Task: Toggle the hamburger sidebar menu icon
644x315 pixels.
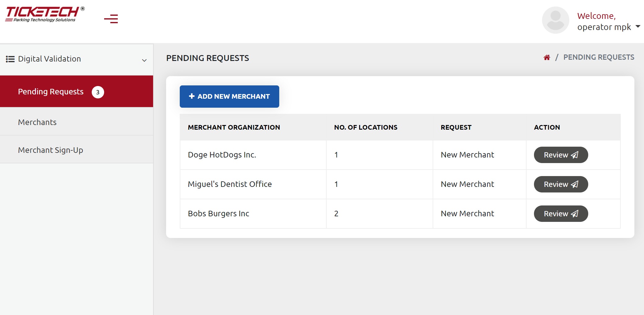Action: [x=111, y=19]
